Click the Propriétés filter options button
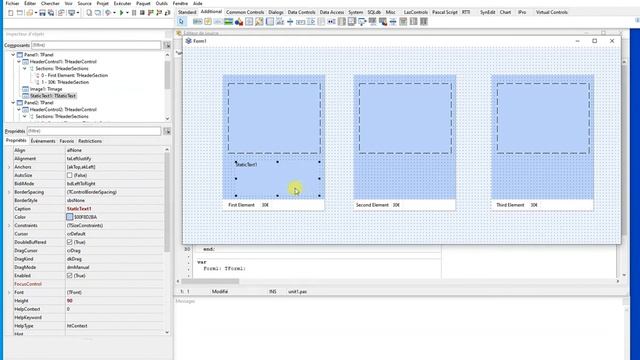Image resolution: width=640 pixels, height=360 pixels. (x=167, y=131)
